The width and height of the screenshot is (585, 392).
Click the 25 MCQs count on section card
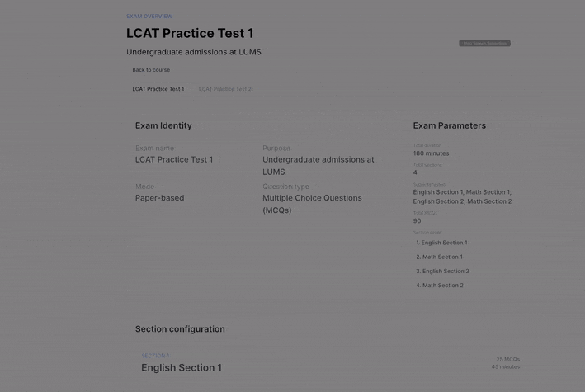pos(507,360)
